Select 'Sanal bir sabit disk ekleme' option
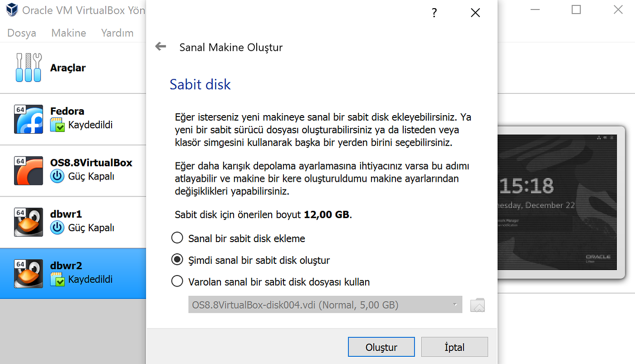The height and width of the screenshot is (364, 635). point(238,238)
